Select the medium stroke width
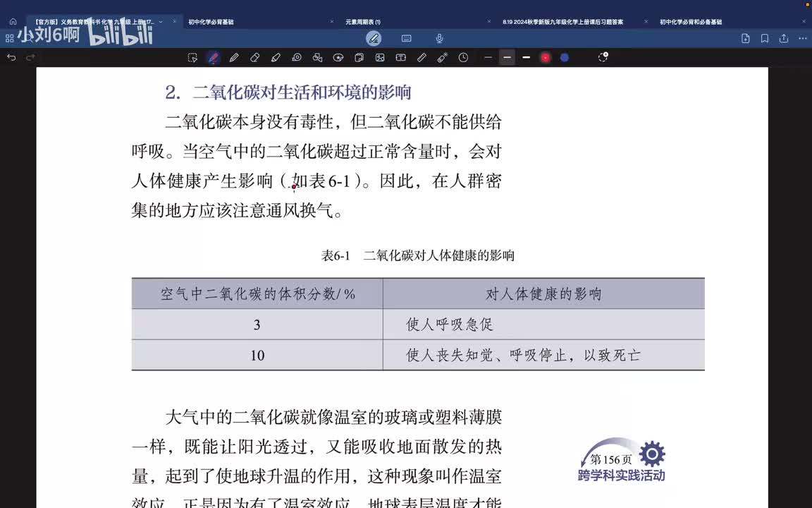Viewport: 812px width, 508px height. tap(508, 58)
